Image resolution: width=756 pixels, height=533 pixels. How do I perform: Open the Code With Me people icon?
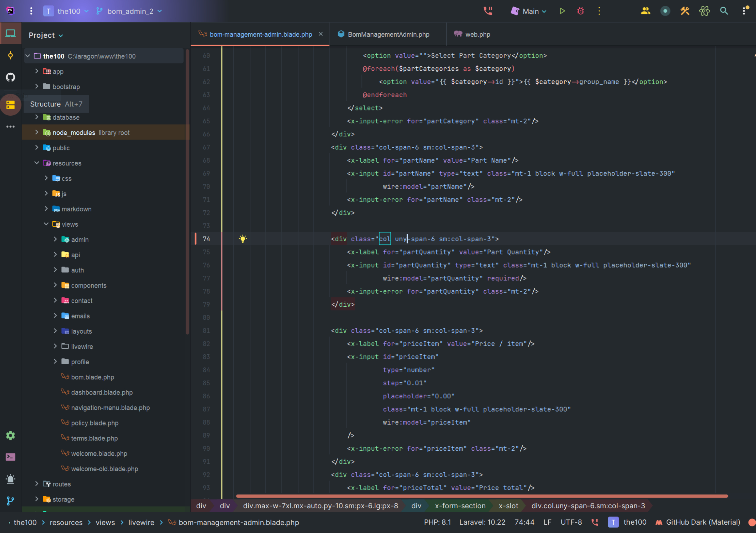point(645,11)
